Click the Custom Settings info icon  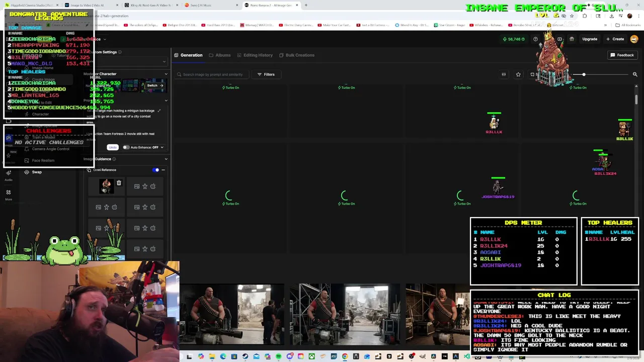120,52
